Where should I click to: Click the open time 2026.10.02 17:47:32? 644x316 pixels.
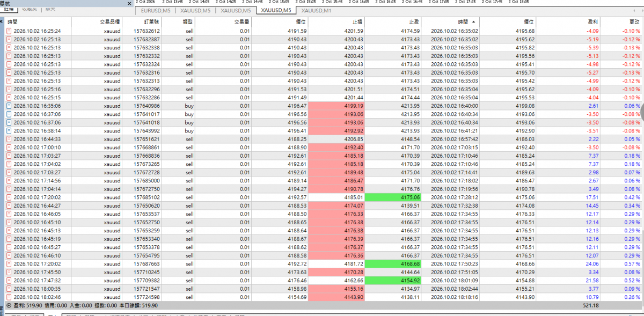[x=37, y=281]
